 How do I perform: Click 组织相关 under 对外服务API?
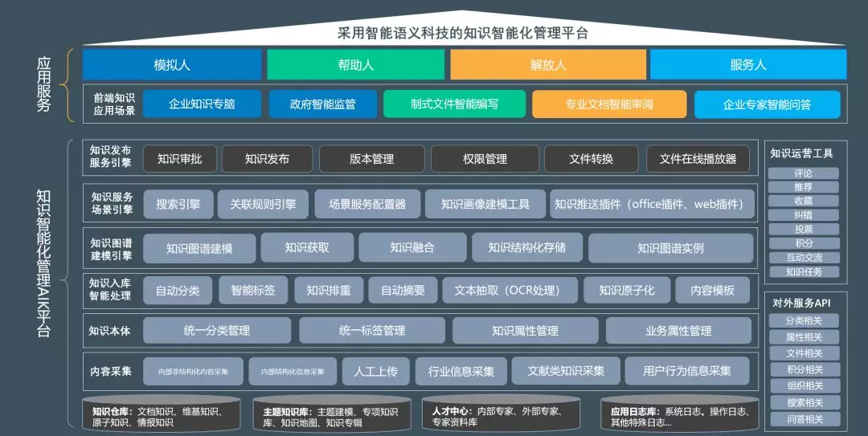[x=804, y=385]
